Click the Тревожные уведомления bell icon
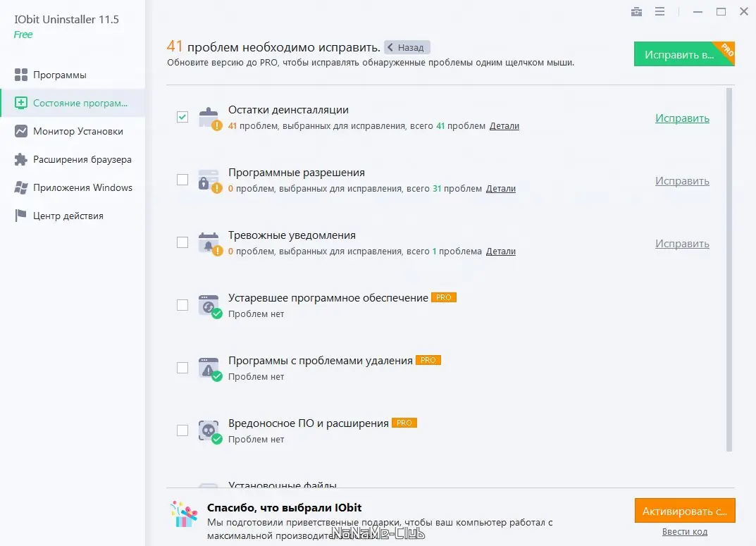 click(x=209, y=243)
